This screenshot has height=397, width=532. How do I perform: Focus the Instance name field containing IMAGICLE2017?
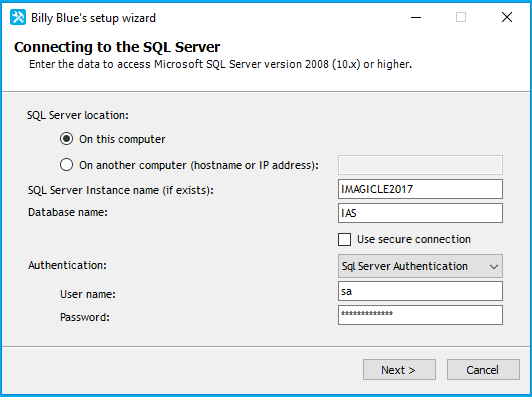pos(420,189)
